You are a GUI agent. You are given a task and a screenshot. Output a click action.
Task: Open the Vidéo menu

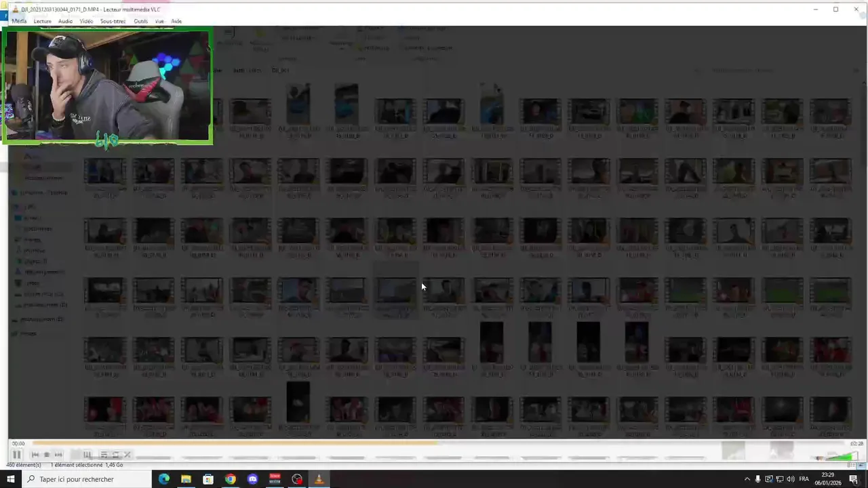coord(86,21)
